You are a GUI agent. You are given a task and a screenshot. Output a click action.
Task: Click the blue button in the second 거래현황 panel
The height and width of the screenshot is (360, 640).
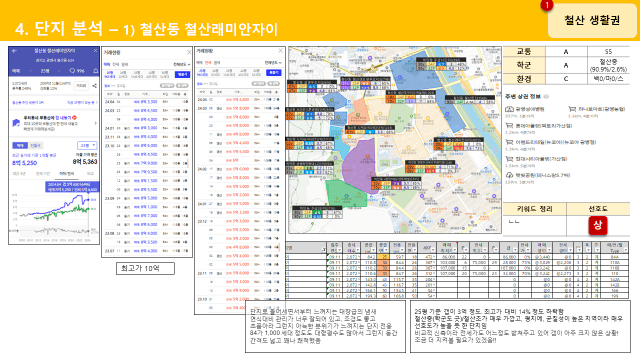[273, 73]
